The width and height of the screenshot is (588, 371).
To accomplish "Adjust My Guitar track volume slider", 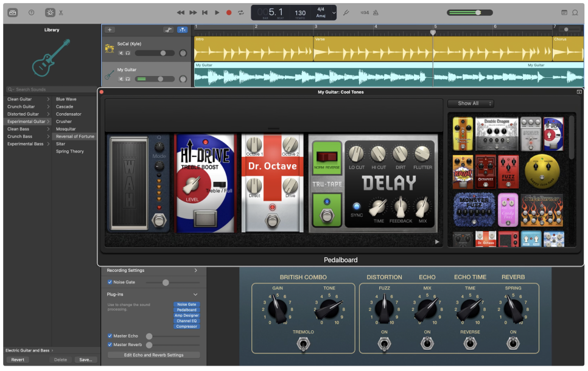I will pyautogui.click(x=155, y=79).
